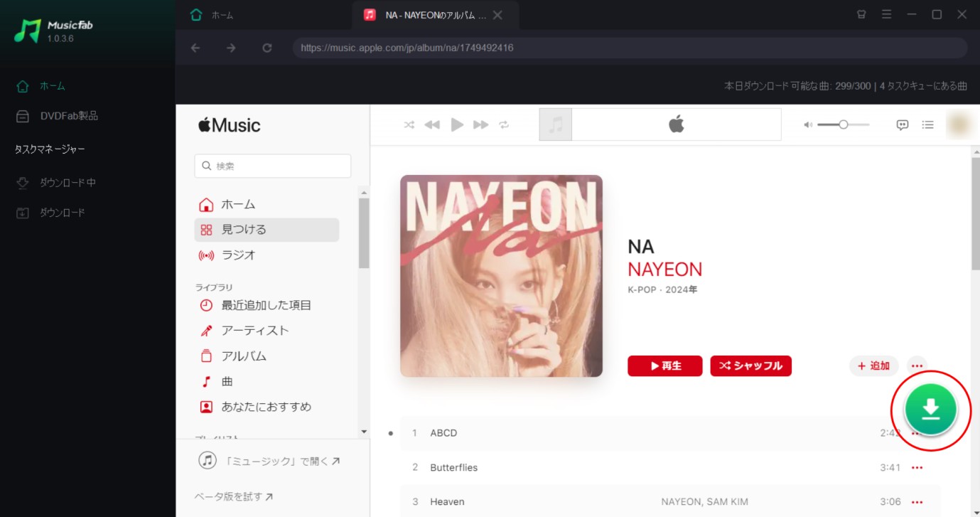Click the main page vertical scrollbar
Image resolution: width=980 pixels, height=517 pixels.
pyautogui.click(x=975, y=213)
